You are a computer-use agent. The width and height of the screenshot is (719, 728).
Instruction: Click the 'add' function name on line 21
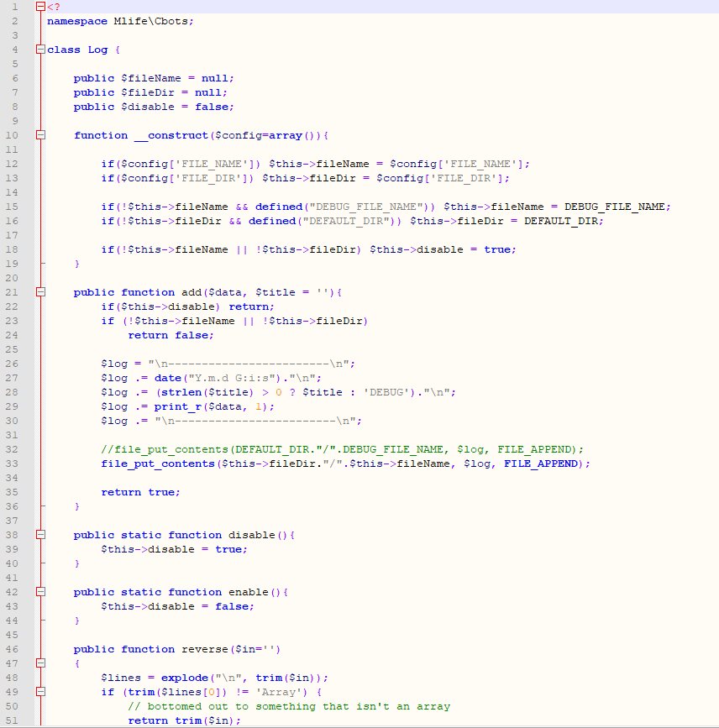click(x=191, y=292)
